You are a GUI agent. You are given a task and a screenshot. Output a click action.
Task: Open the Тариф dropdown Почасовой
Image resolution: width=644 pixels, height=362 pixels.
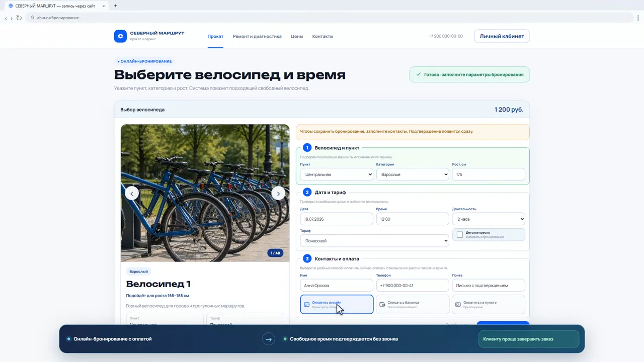374,241
